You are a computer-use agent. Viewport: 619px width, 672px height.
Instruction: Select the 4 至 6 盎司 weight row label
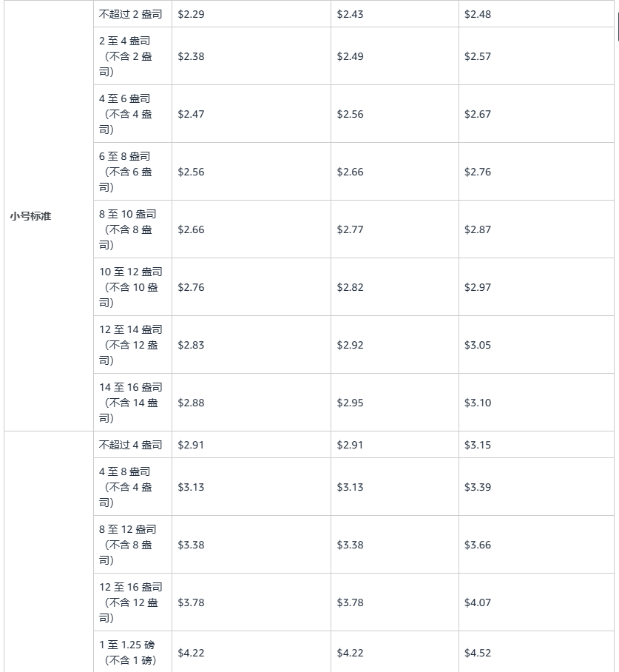126,114
